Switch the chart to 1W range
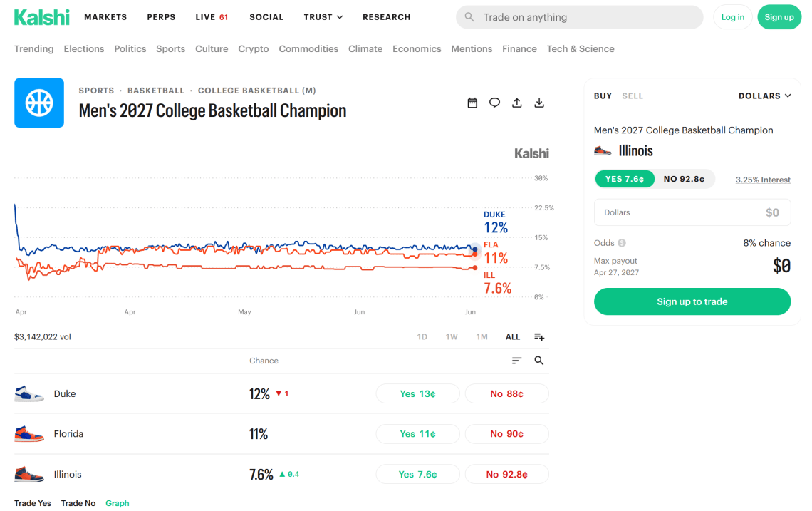This screenshot has height=511, width=812. click(452, 337)
